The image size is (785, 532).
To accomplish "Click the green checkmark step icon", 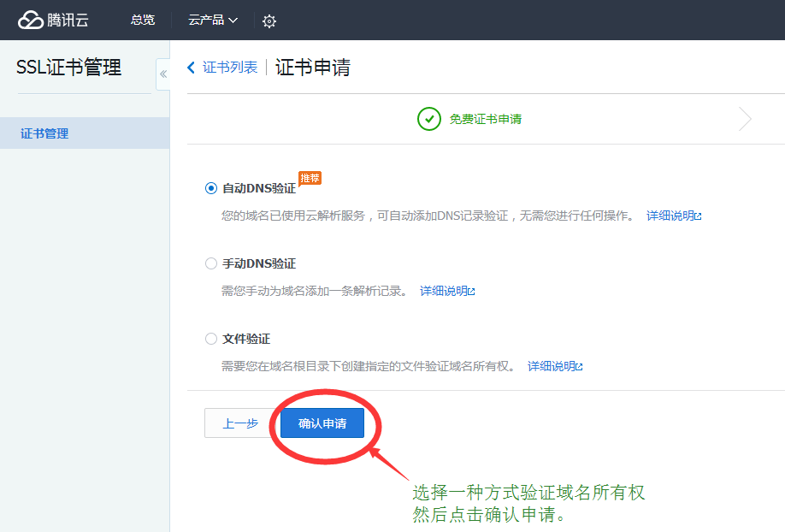I will pos(428,119).
